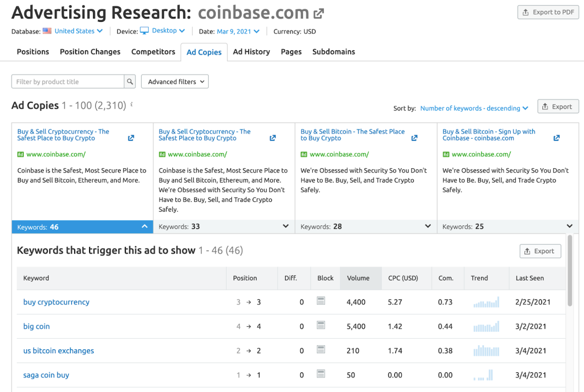This screenshot has width=584, height=392.
Task: Click the external link icon next to coinbase.com heading
Action: click(x=320, y=12)
